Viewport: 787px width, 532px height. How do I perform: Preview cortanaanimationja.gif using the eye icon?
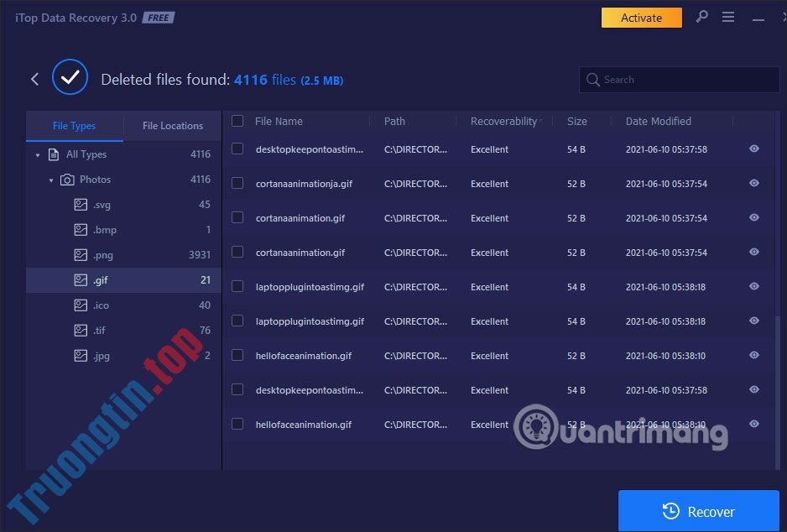click(754, 184)
